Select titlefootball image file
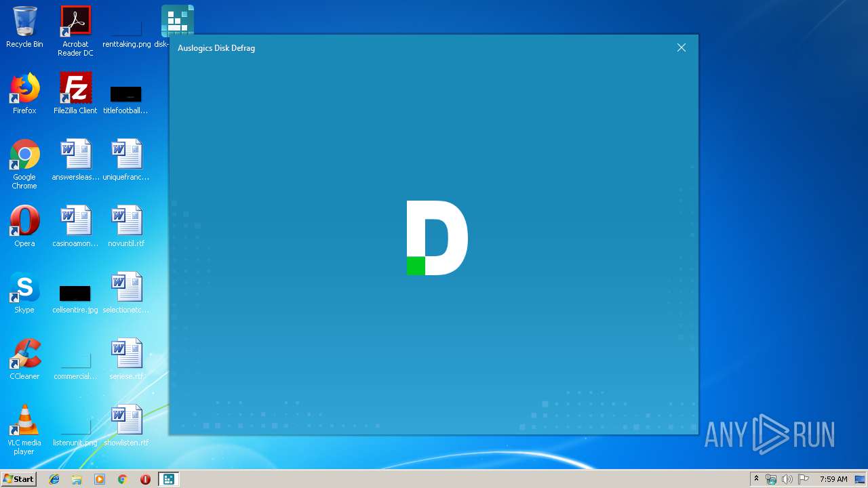Screen dimensions: 868x488 click(x=125, y=99)
